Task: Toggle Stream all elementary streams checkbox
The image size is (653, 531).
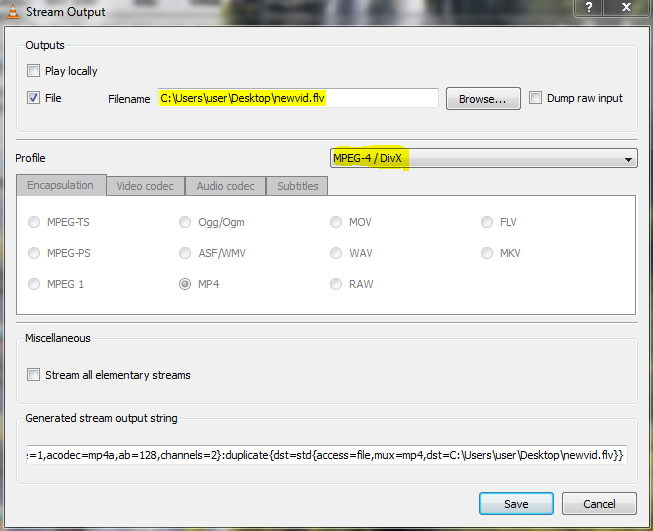Action: 33,374
